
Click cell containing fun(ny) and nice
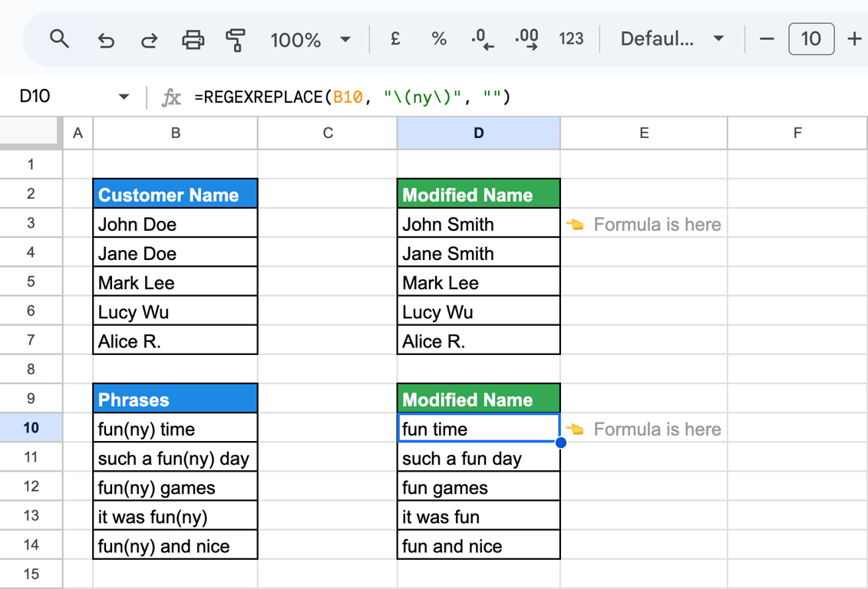(176, 545)
